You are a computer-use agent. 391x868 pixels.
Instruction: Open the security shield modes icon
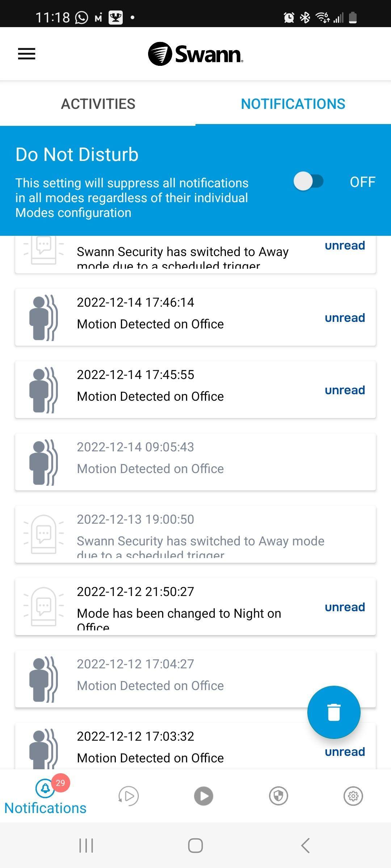[278, 796]
